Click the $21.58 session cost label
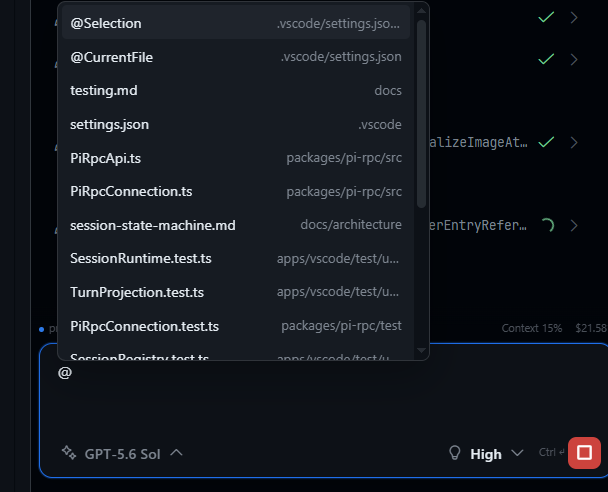Image resolution: width=608 pixels, height=492 pixels. (591, 328)
